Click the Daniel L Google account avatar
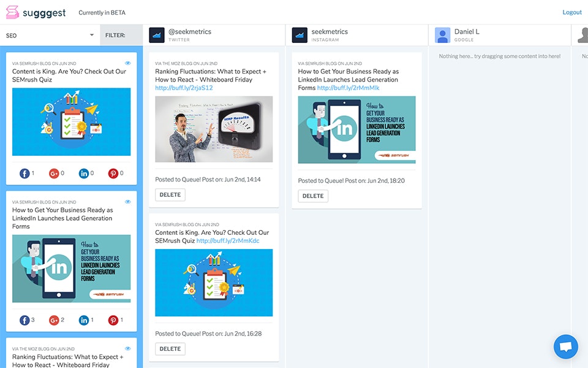The width and height of the screenshot is (588, 368). coord(442,36)
